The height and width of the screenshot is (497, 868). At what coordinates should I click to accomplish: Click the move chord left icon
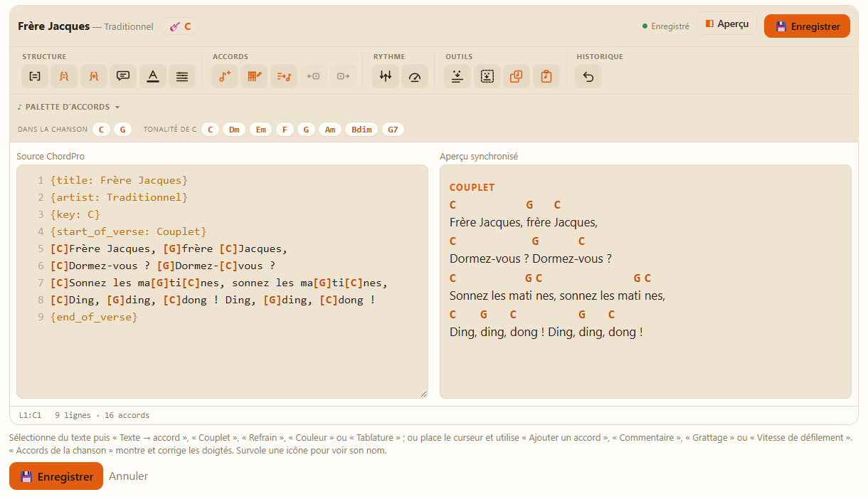tap(313, 76)
